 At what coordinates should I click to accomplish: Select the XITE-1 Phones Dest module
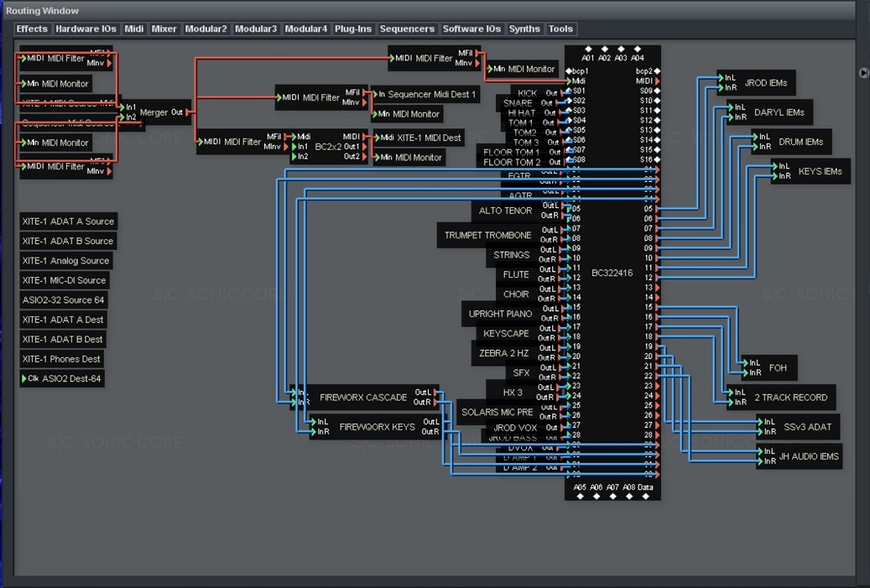click(x=61, y=359)
